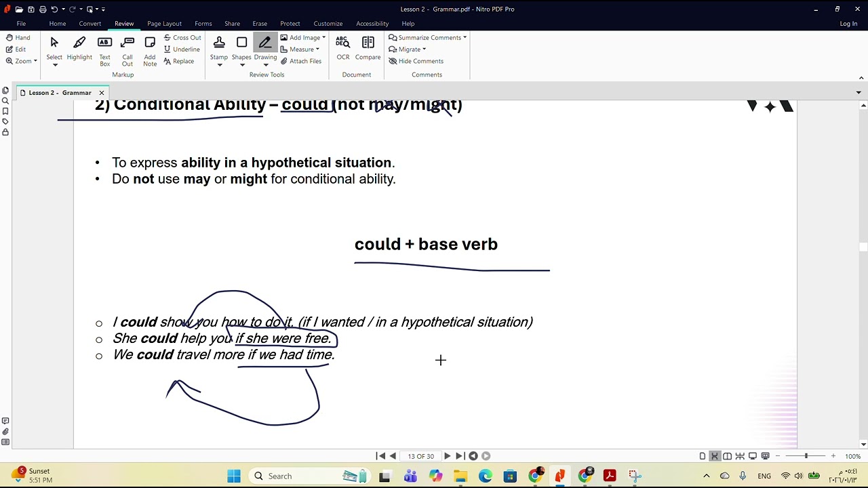Open the Attachments paperclip panel

[5, 432]
